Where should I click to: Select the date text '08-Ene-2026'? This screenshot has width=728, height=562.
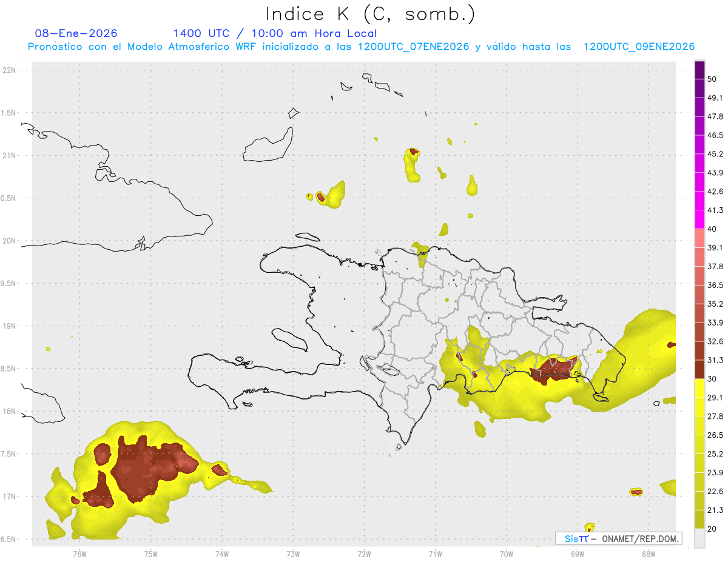point(76,33)
